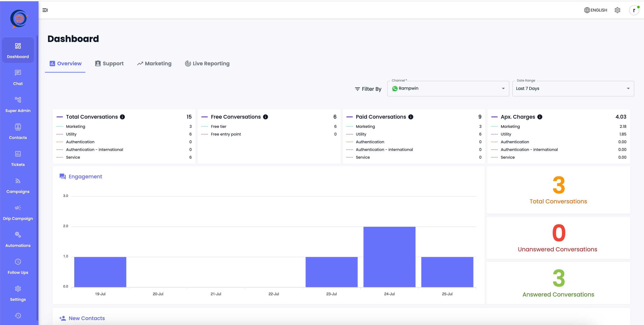Switch to the Support tab
This screenshot has width=644, height=325.
pos(109,64)
